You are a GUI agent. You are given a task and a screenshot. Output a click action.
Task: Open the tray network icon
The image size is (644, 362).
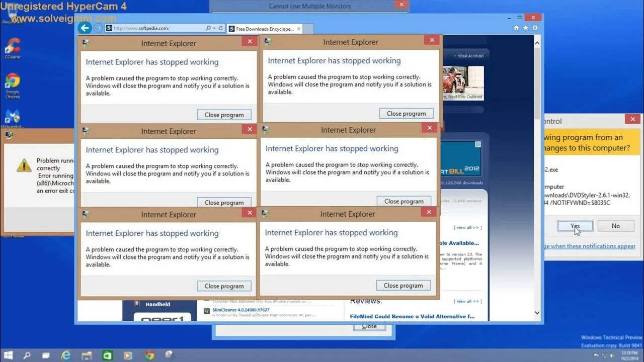coord(605,355)
